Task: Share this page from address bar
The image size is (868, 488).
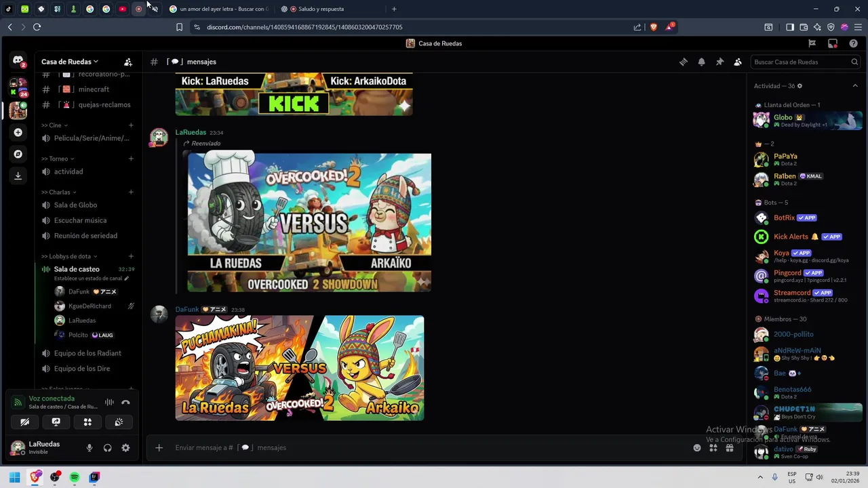Action: [637, 27]
